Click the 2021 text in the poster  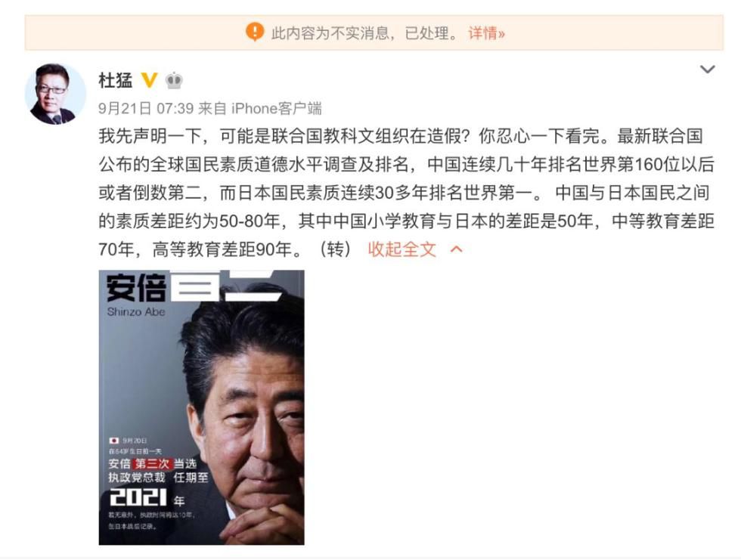[138, 497]
